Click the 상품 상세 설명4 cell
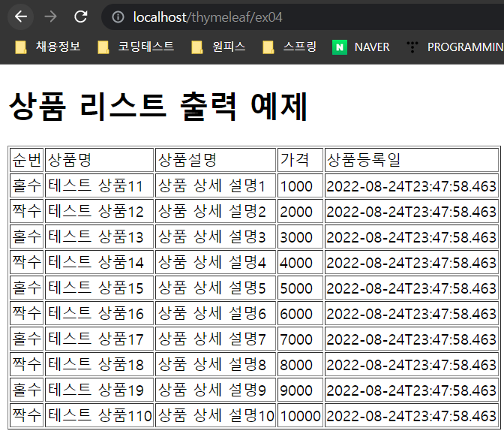 pyautogui.click(x=216, y=262)
